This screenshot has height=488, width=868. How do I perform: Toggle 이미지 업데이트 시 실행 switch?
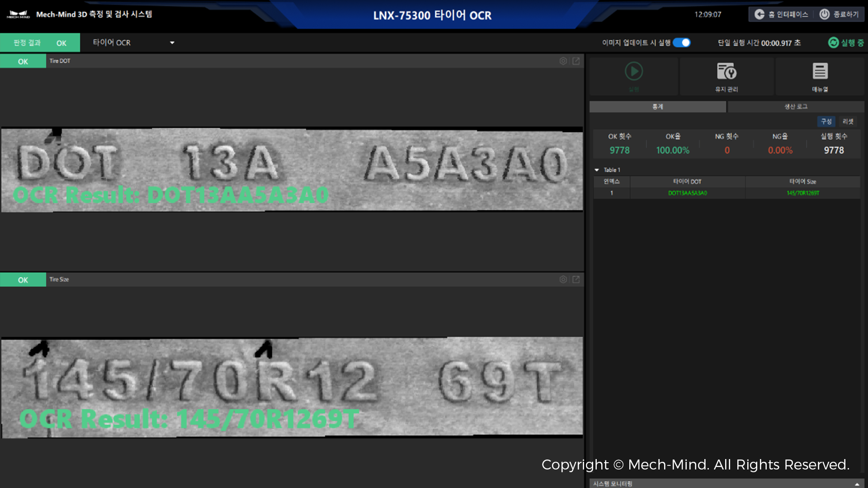pyautogui.click(x=682, y=42)
